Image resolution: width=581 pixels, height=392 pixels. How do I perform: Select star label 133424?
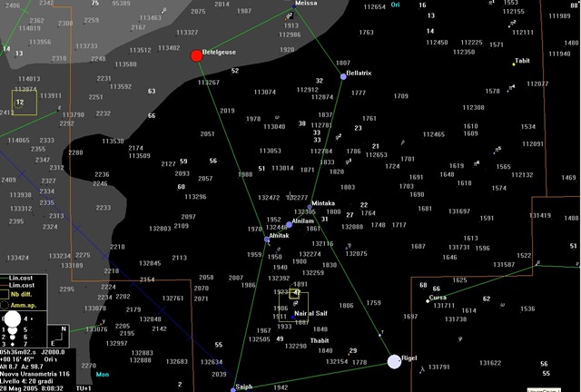pyautogui.click(x=18, y=258)
